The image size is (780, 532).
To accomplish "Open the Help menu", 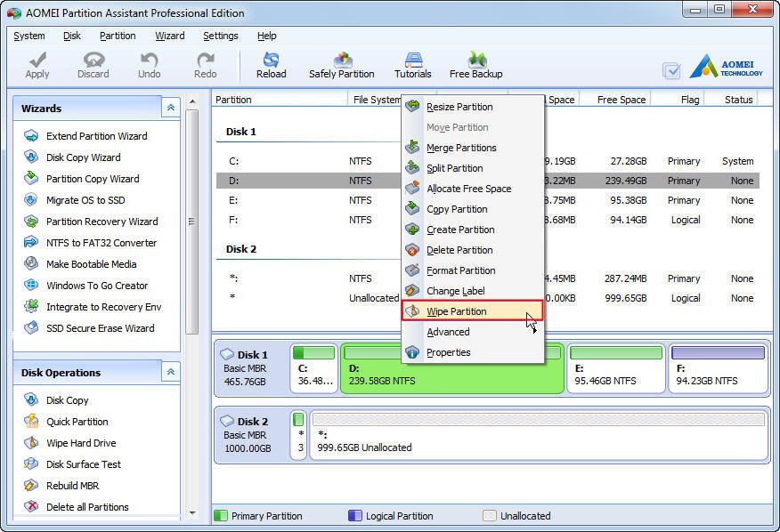I will pyautogui.click(x=266, y=36).
